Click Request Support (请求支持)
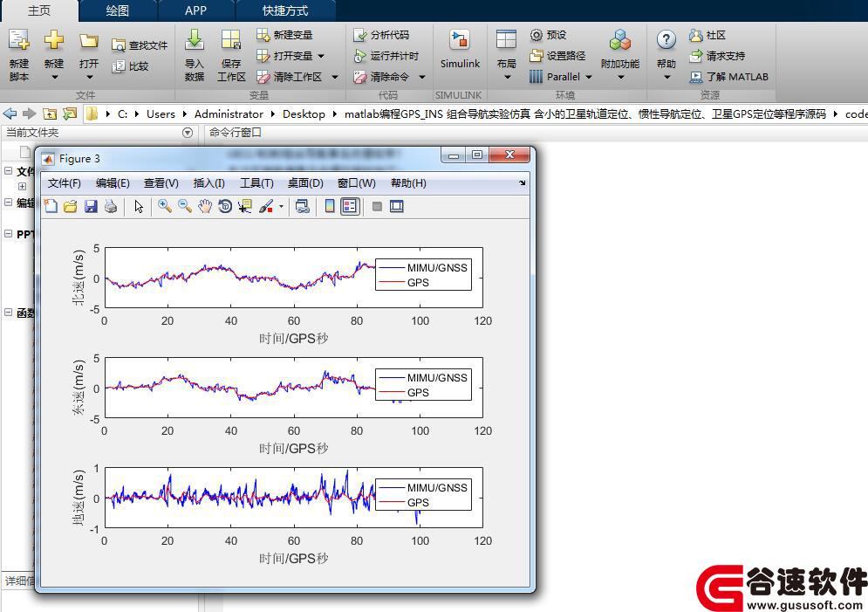Image resolution: width=868 pixels, height=612 pixels. 717,56
